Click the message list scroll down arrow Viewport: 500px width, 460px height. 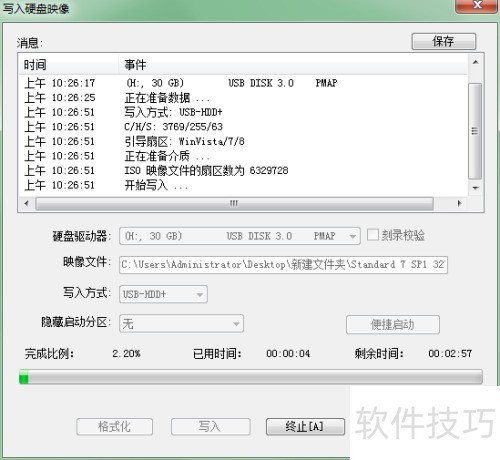coord(476,188)
